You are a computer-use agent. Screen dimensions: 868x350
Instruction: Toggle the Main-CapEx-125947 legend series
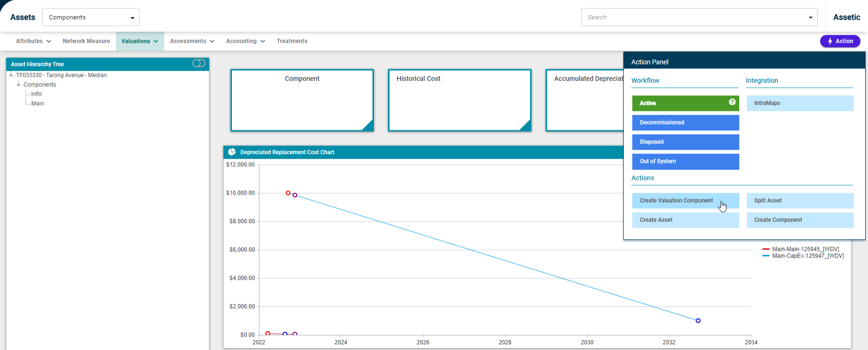click(807, 256)
